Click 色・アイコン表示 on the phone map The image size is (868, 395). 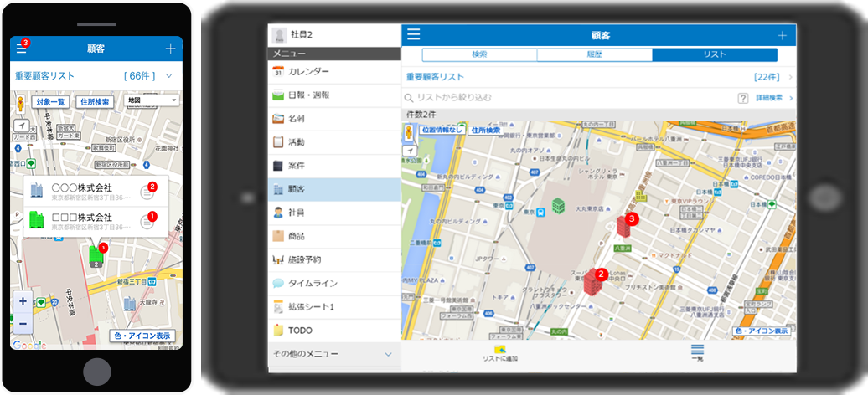click(x=142, y=336)
